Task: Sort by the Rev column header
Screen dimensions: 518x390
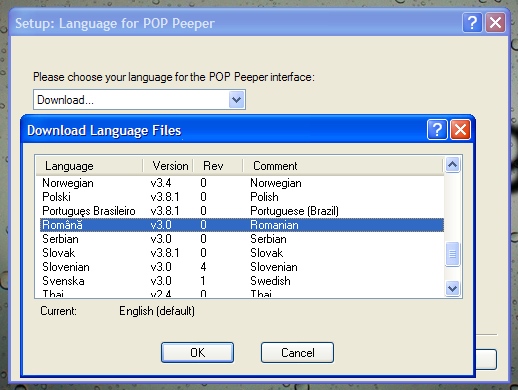Action: click(218, 166)
